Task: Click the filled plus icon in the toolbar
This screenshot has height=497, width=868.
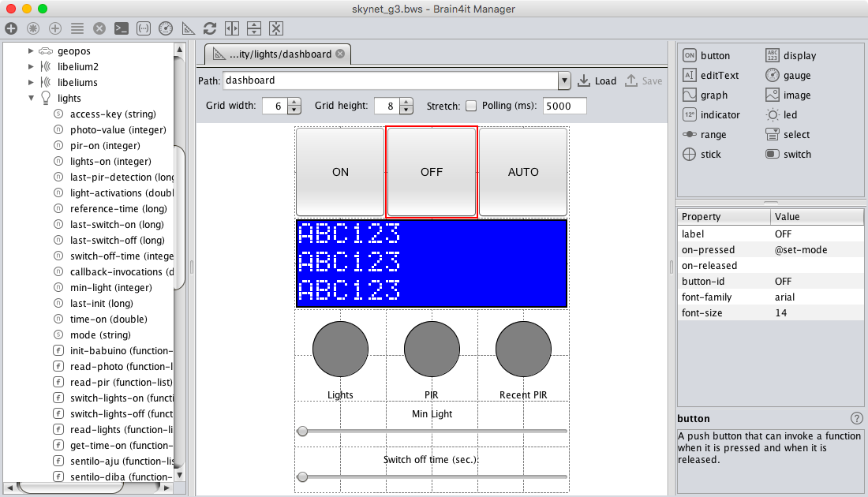Action: (x=11, y=28)
